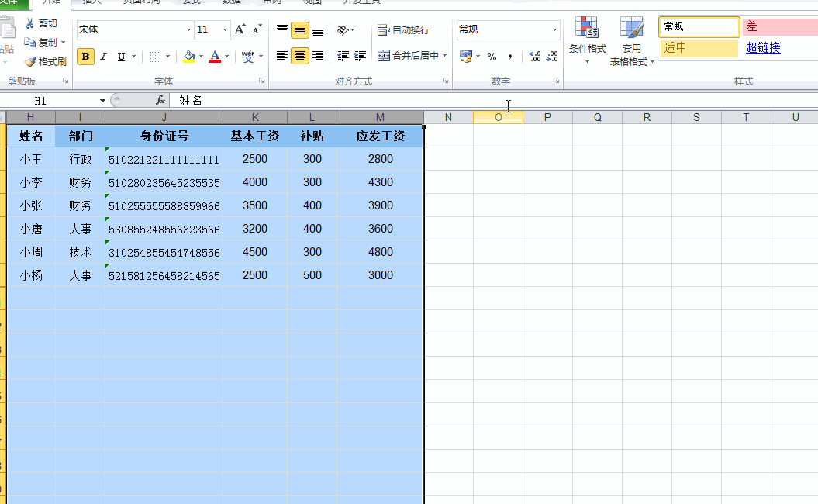This screenshot has height=504, width=818.
Task: Apply percent style with the % icon
Action: pyautogui.click(x=492, y=57)
